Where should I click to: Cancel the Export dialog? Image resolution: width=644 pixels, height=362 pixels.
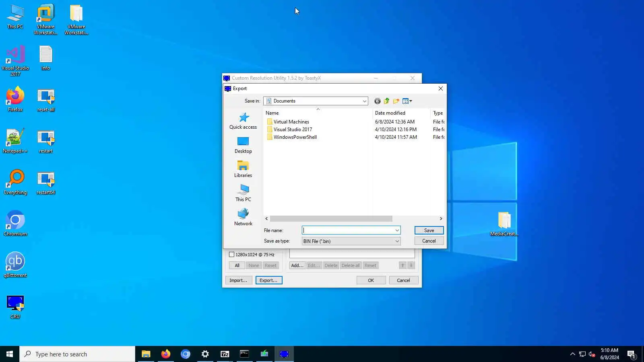pyautogui.click(x=429, y=241)
